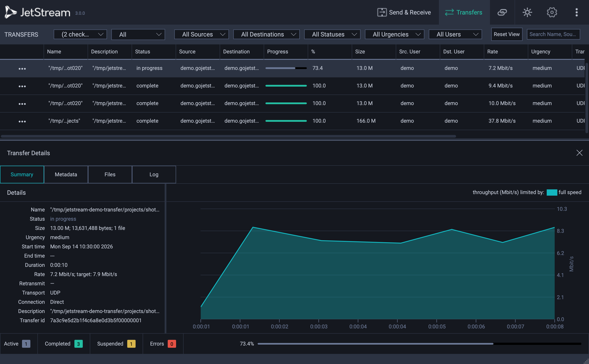Open the All filter dropdown
This screenshot has width=589, height=364.
coord(138,35)
